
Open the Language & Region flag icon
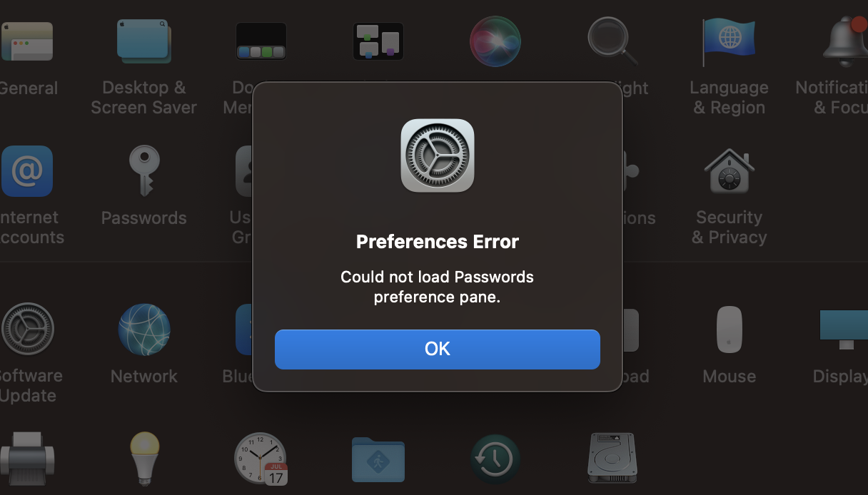[729, 41]
